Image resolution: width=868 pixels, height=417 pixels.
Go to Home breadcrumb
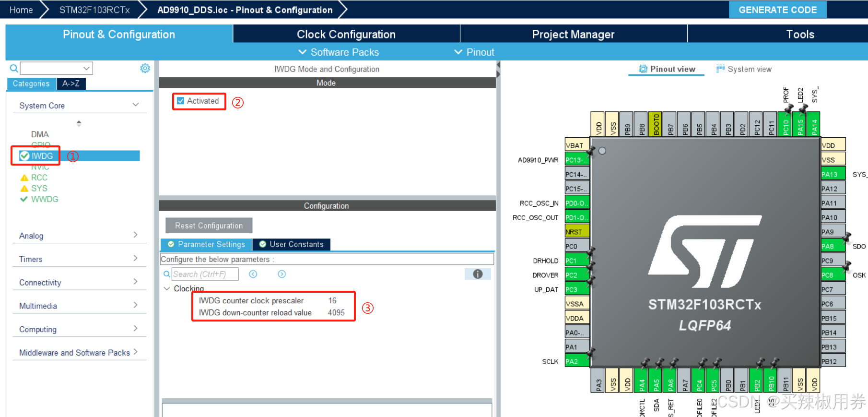pyautogui.click(x=21, y=10)
